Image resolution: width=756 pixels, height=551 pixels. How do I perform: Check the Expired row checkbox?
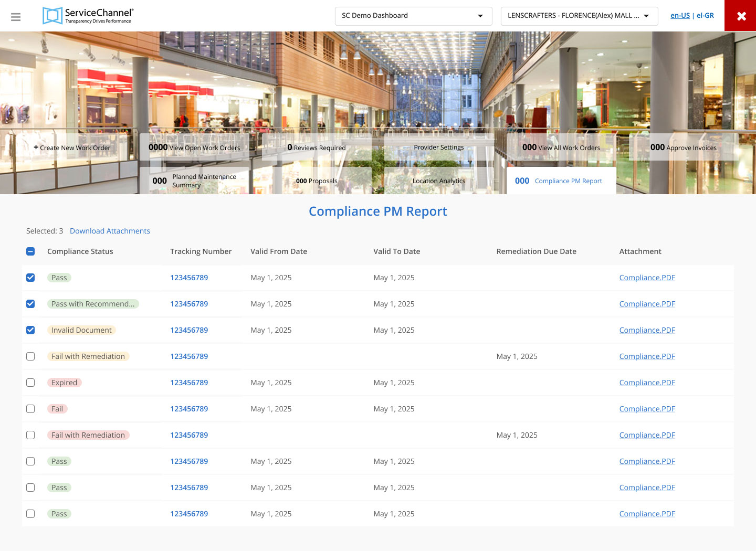tap(30, 383)
